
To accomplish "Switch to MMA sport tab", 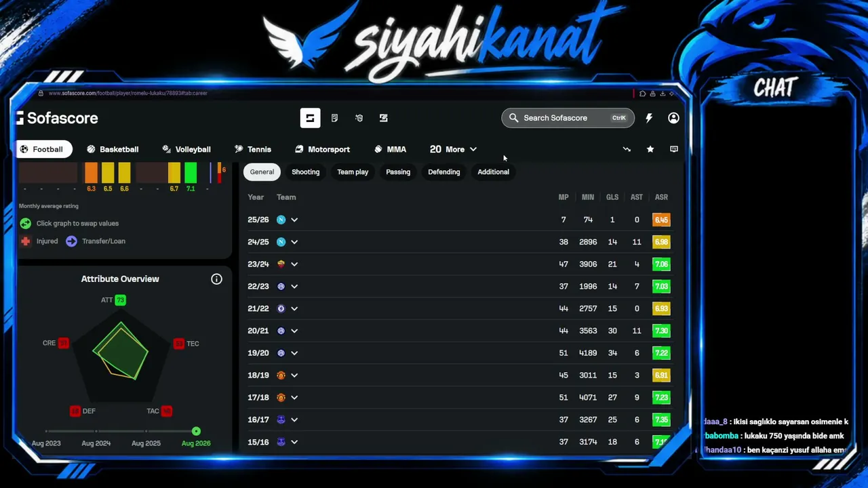I will (390, 149).
